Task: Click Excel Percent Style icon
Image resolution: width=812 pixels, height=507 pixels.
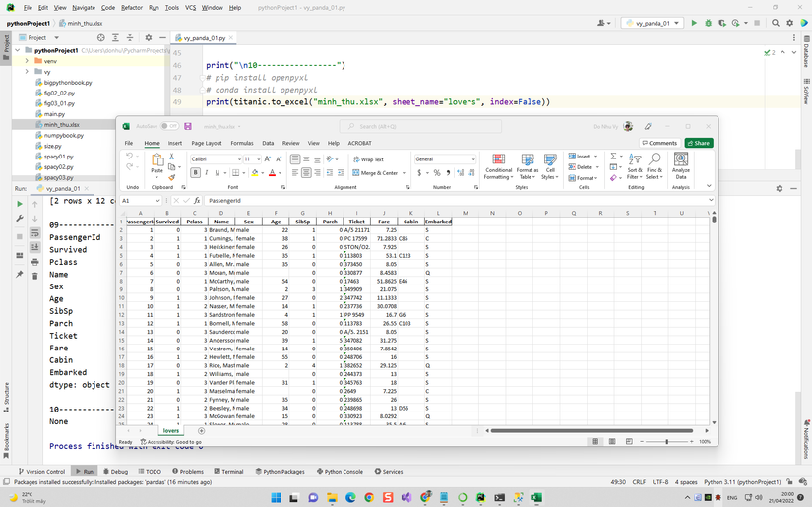Action: pos(437,173)
